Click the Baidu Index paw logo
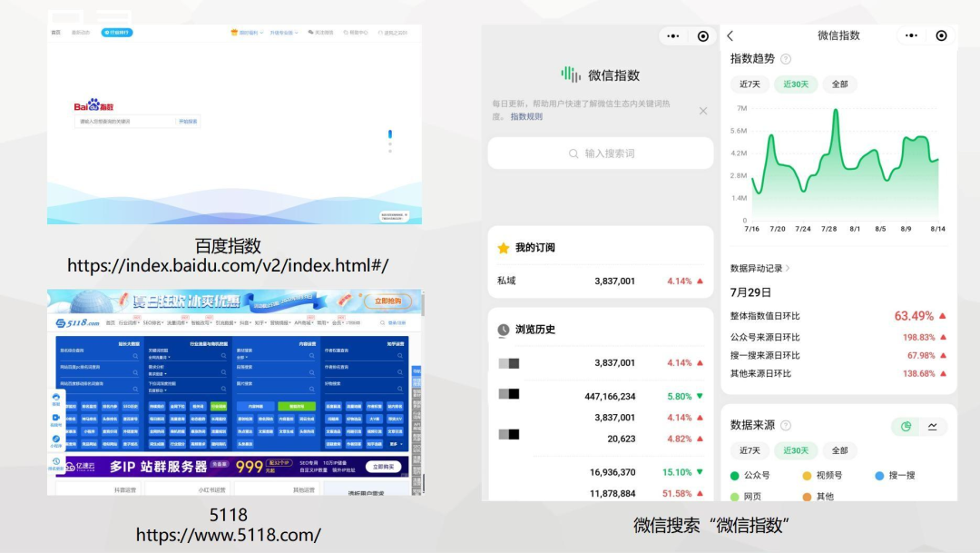 click(93, 104)
